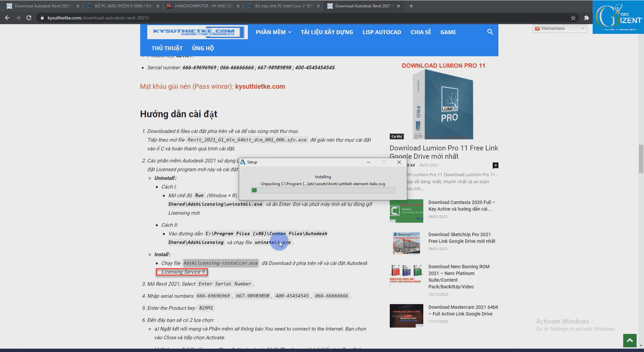Viewport: 644px width, 352px height.
Task: Click the kysuthietke.com site logo
Action: [197, 32]
